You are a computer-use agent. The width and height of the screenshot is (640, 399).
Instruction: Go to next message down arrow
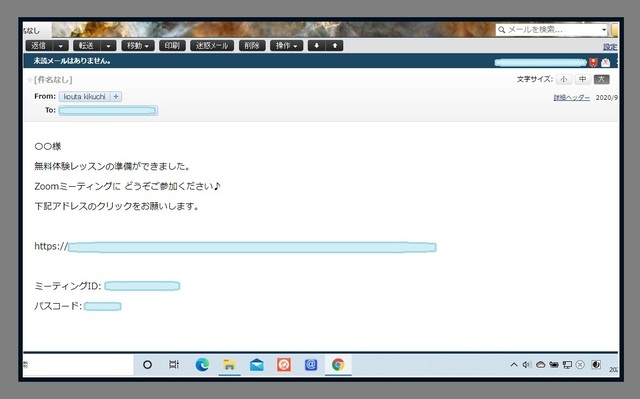point(316,45)
